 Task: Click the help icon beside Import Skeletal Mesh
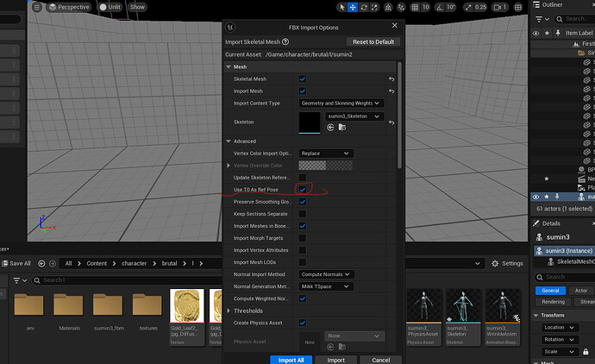coord(285,41)
